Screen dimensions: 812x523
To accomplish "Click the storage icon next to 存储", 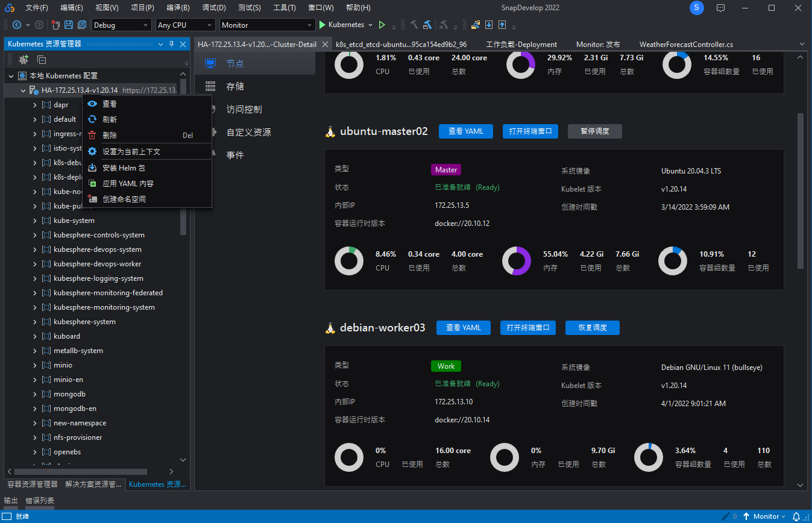I will pos(210,86).
